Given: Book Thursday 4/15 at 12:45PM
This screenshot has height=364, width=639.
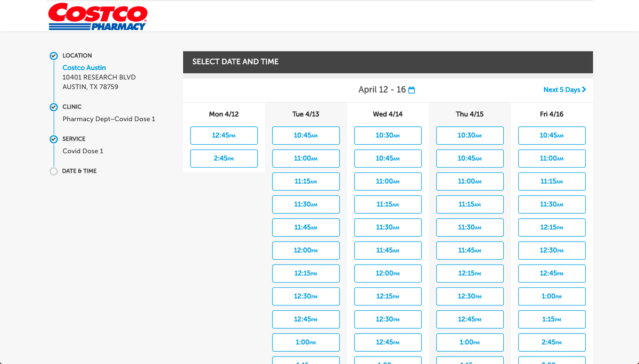Looking at the screenshot, I should pos(470,319).
